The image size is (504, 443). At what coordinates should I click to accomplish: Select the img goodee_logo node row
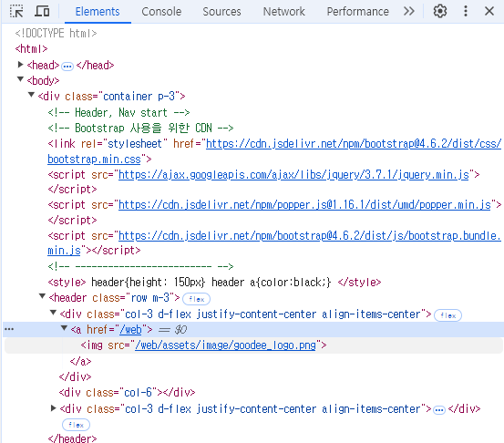[253, 345]
